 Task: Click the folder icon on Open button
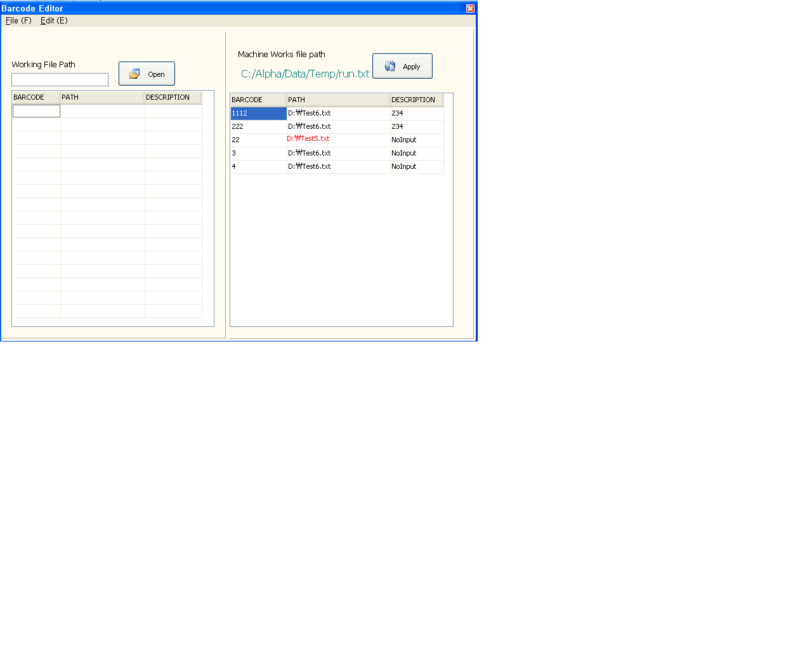point(134,74)
